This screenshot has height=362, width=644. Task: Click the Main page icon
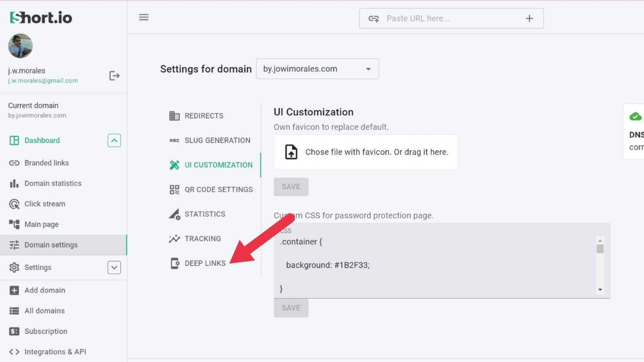[x=14, y=224]
